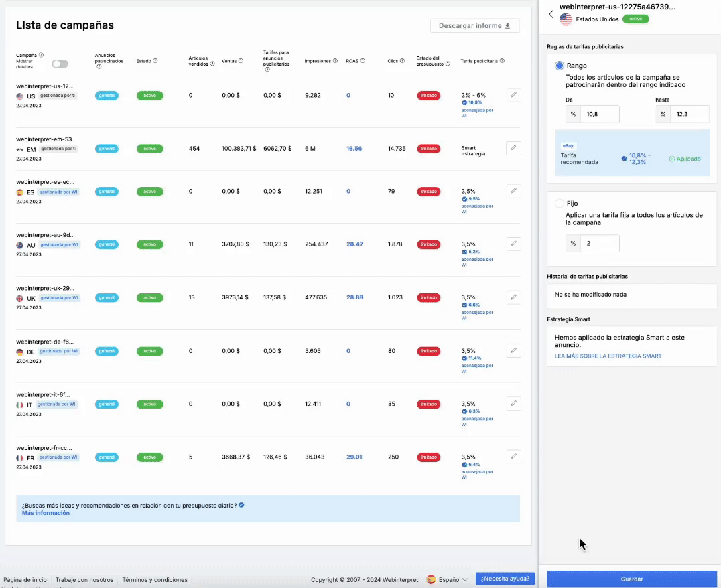Click the pencil icon on DE campaign row
The image size is (721, 588).
(513, 350)
